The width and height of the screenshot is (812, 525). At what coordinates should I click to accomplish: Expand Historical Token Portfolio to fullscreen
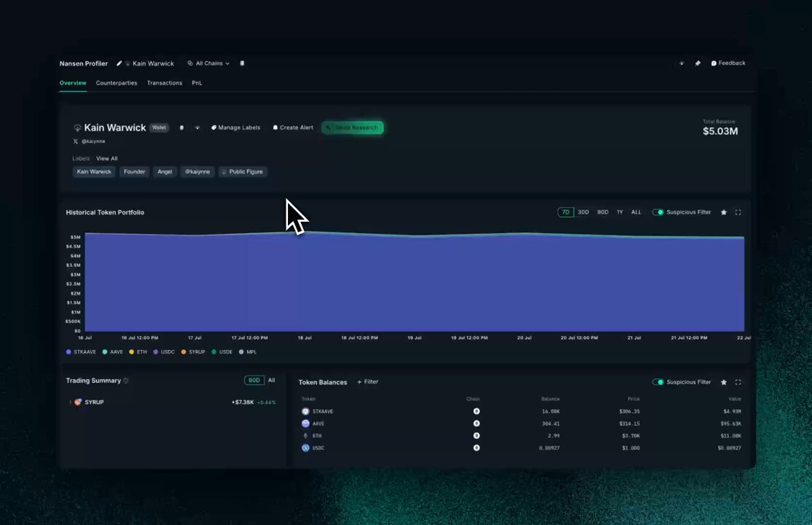coord(738,212)
